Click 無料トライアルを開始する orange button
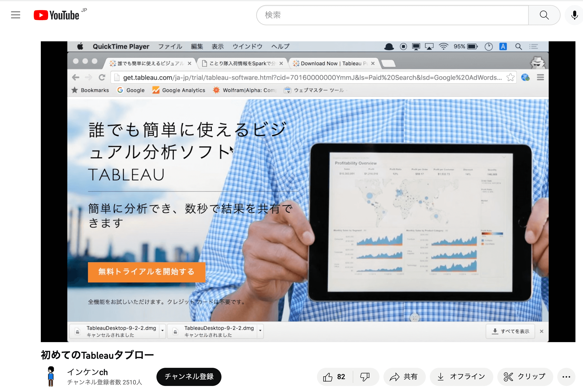Screen dimensions: 583x392 pos(147,272)
